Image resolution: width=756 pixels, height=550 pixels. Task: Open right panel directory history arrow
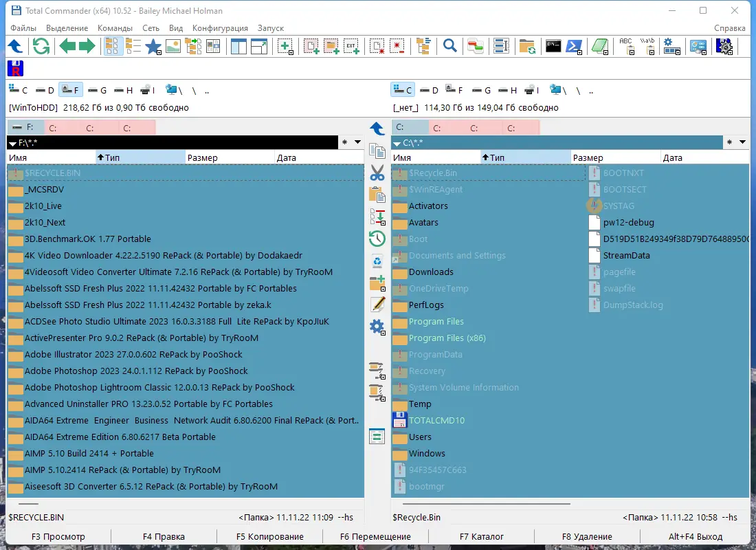[742, 142]
